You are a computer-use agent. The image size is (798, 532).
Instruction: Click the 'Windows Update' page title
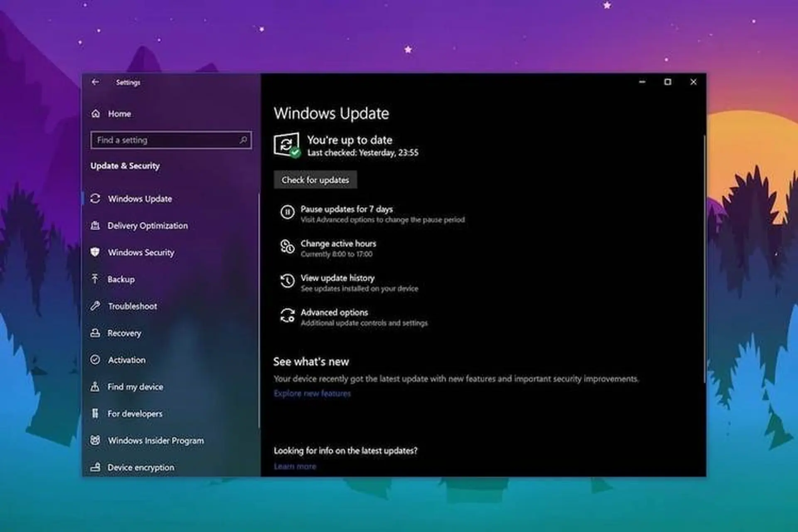coord(331,113)
